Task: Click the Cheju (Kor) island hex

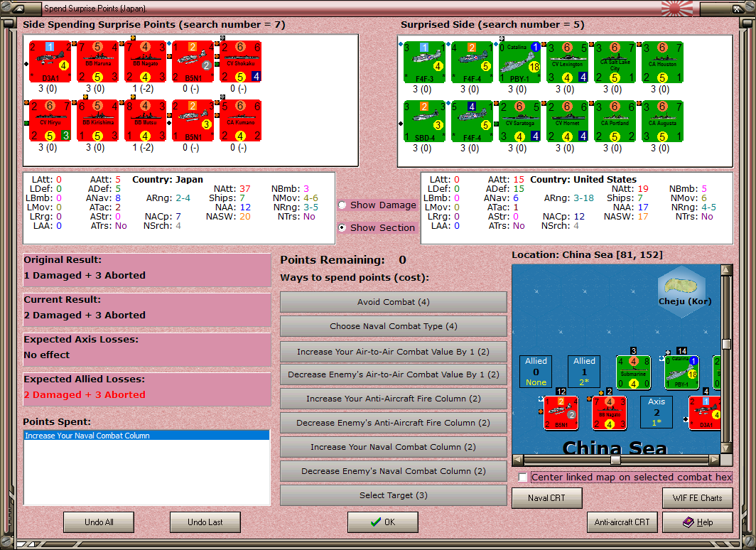Action: pos(682,291)
